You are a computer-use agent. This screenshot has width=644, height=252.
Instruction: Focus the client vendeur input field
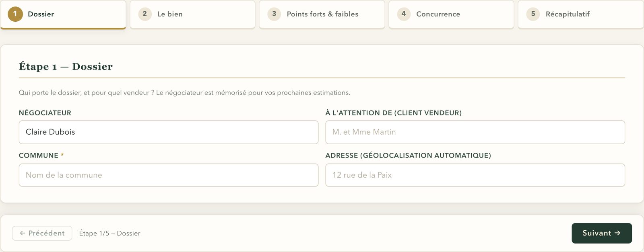[x=475, y=132]
